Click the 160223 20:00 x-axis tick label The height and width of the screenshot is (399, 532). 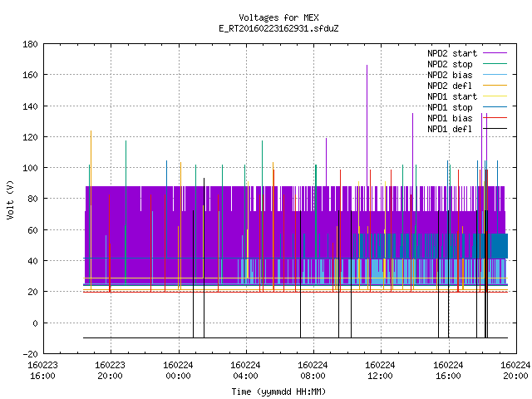click(110, 371)
